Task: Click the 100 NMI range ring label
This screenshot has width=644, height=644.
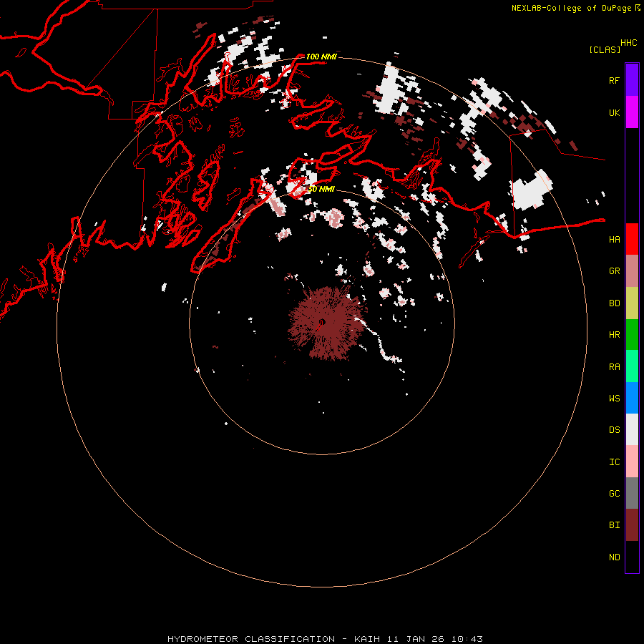Action: (321, 57)
